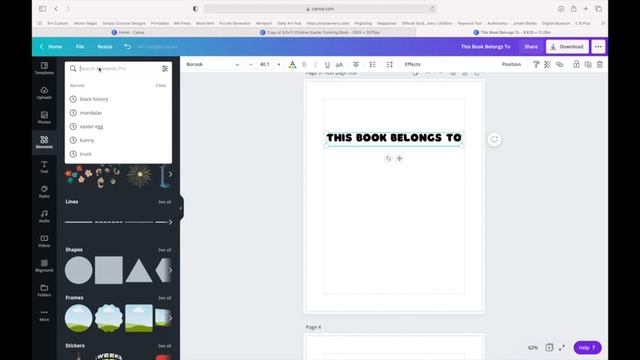
Task: Switch to This Book Belongs To tab
Action: click(512, 32)
